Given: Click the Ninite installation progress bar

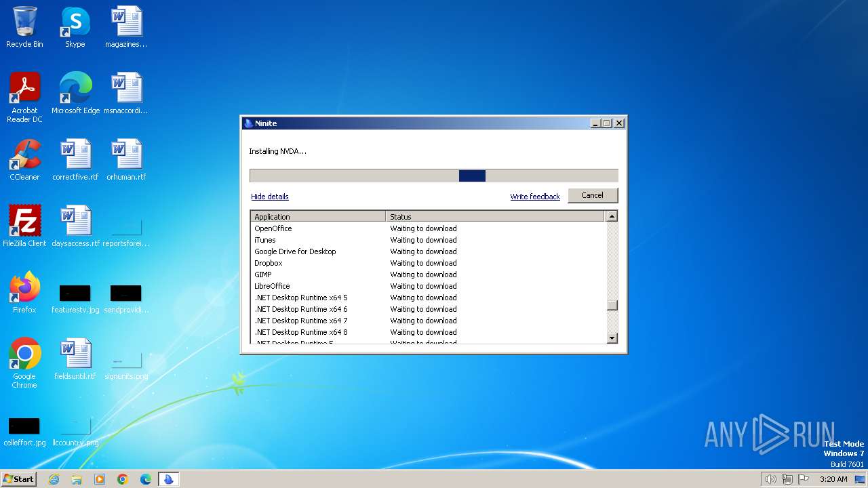Looking at the screenshot, I should click(x=434, y=176).
